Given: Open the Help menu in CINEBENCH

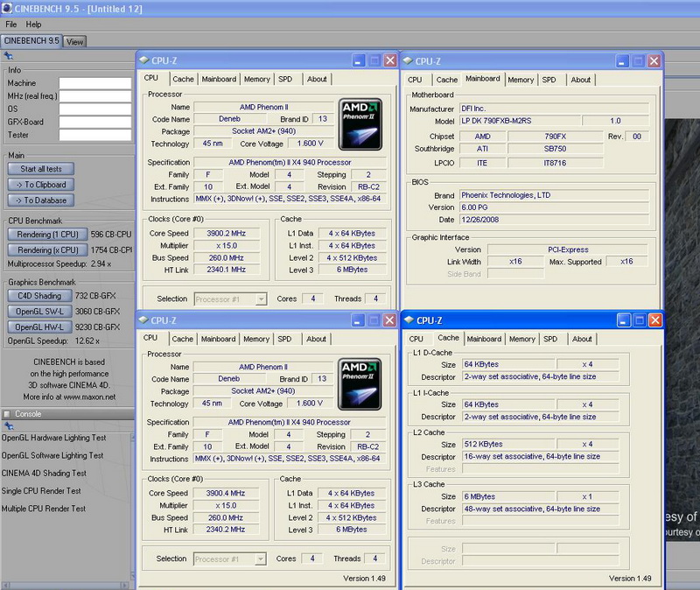Looking at the screenshot, I should [33, 25].
